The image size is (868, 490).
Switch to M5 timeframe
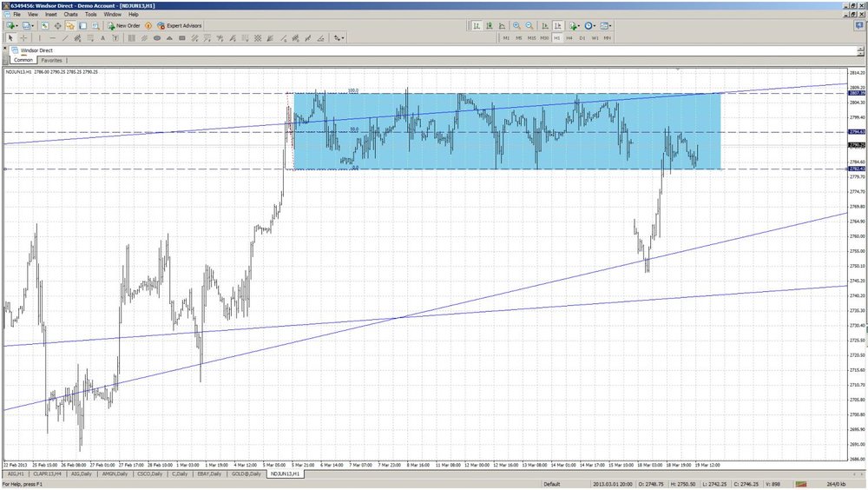(519, 38)
